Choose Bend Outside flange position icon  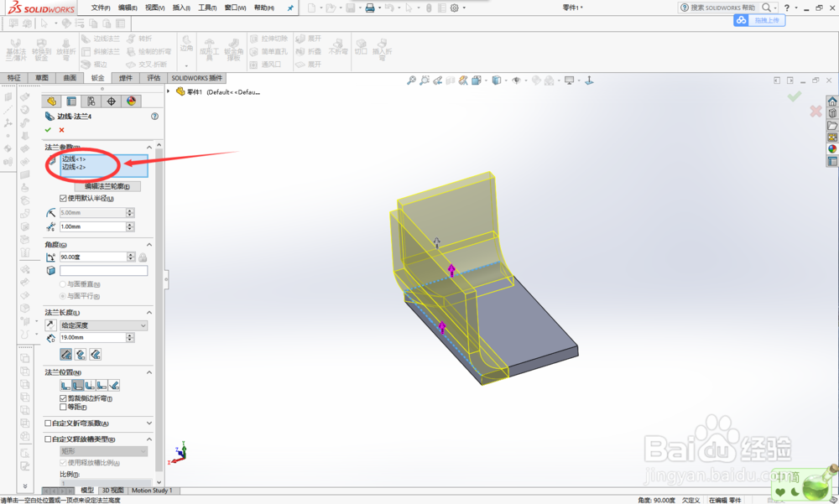tap(90, 385)
